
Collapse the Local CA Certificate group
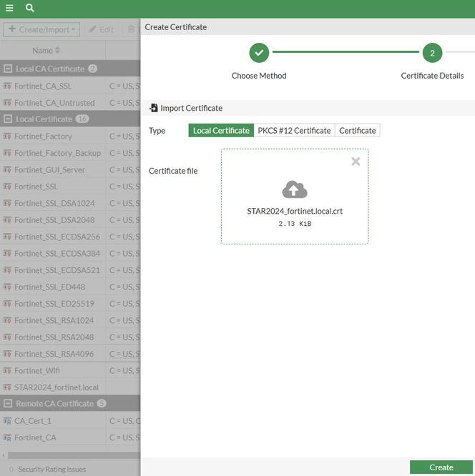point(8,69)
